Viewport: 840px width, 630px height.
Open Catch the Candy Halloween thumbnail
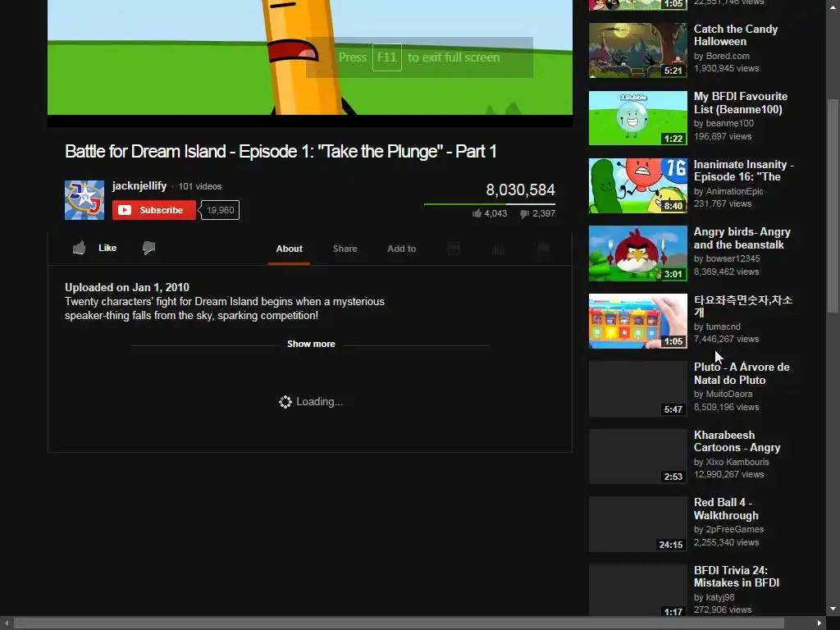[638, 50]
